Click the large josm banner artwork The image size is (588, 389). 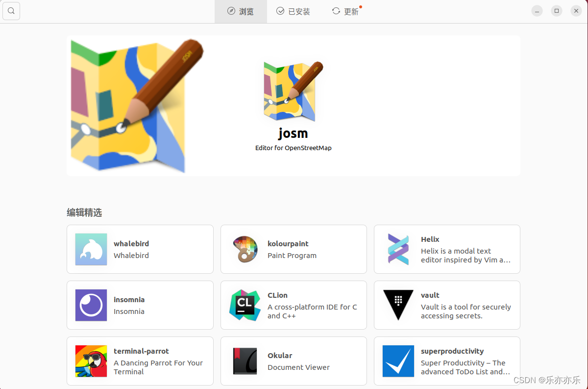[x=137, y=105]
